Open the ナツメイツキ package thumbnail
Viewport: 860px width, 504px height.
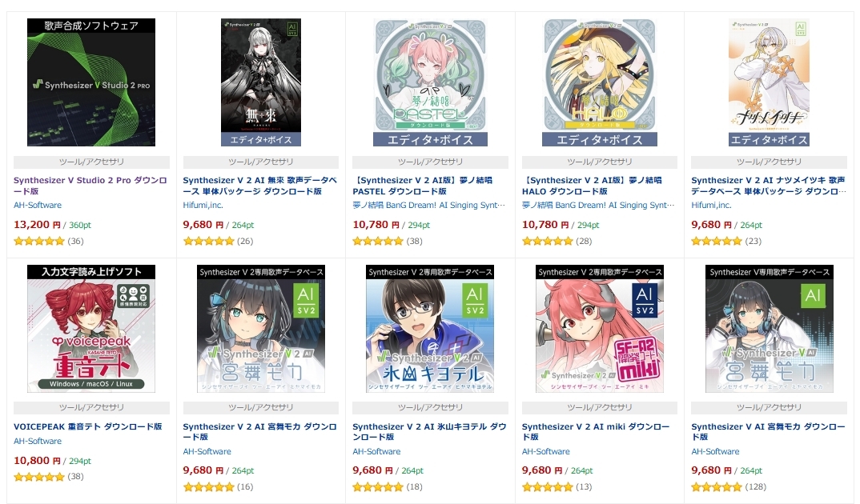[769, 82]
